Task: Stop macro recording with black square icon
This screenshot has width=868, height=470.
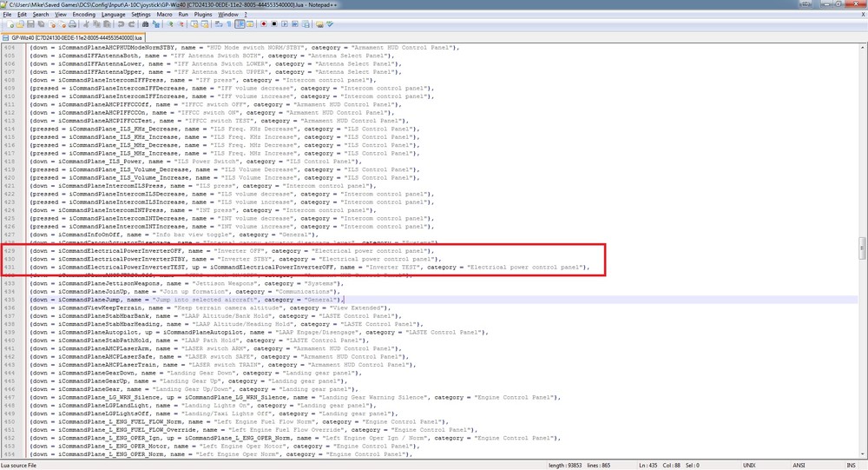Action: click(x=274, y=24)
